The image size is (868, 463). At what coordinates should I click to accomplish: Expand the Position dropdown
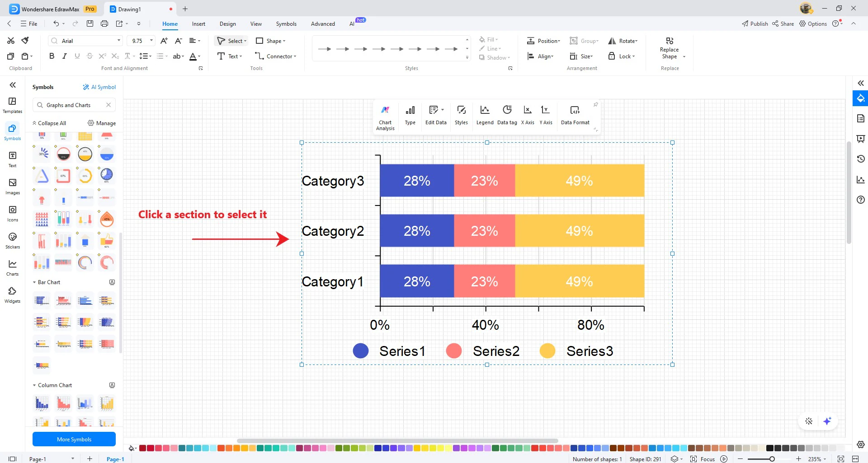coord(543,41)
